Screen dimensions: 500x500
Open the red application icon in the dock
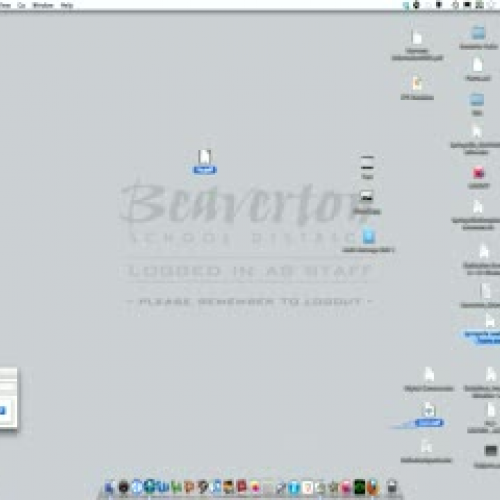(241, 487)
